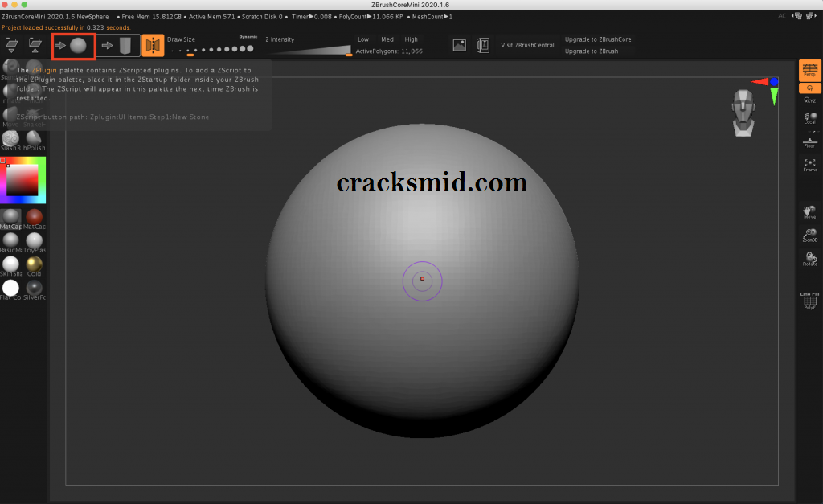Set resolution to Low
The image size is (823, 504).
[x=363, y=39]
